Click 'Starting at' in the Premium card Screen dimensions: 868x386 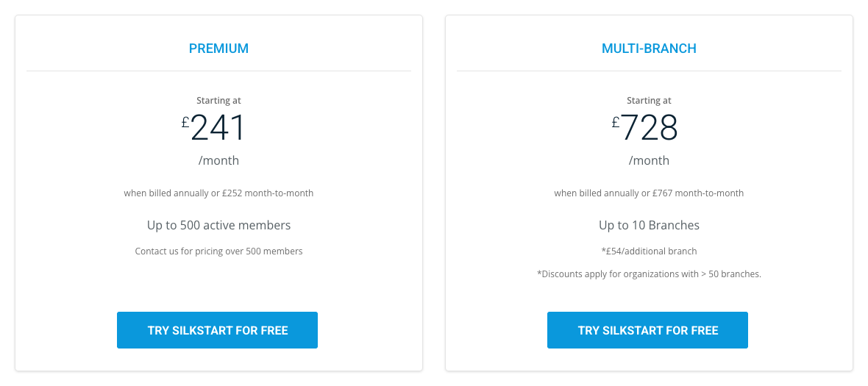tap(218, 101)
